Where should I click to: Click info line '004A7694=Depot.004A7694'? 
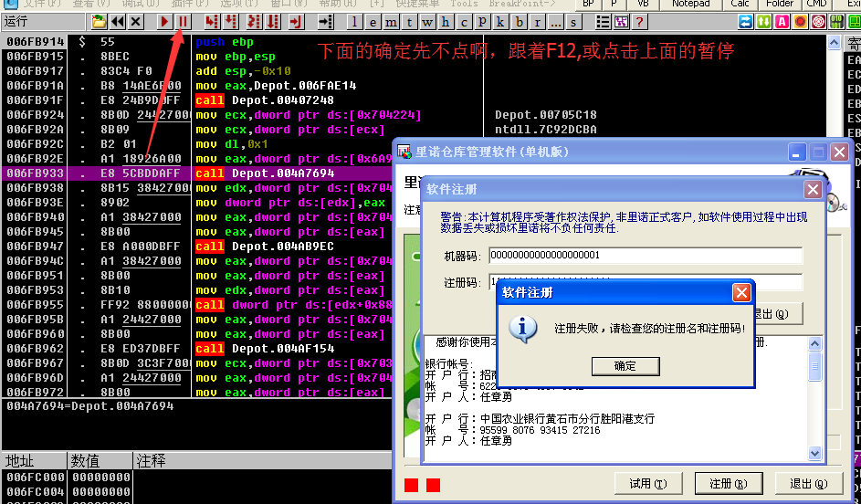[x=90, y=406]
